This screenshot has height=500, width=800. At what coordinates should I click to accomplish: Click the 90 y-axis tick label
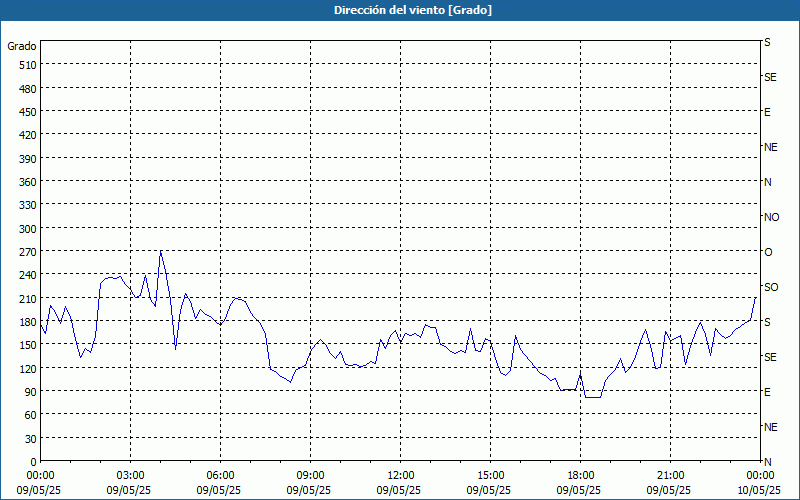(29, 392)
